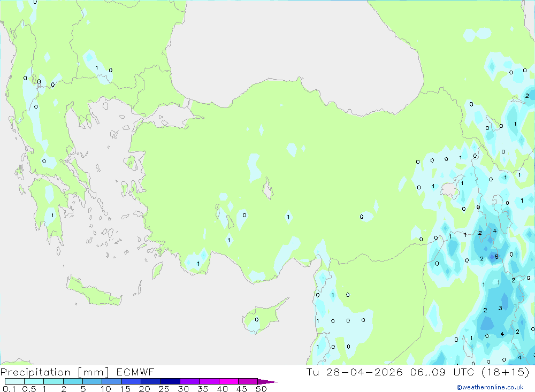The width and height of the screenshot is (535, 392).
Task: Click the legend label '0.5'
Action: click(29, 389)
